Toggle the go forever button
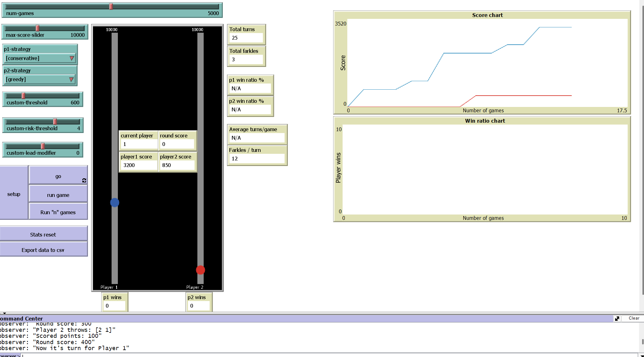 coord(58,176)
